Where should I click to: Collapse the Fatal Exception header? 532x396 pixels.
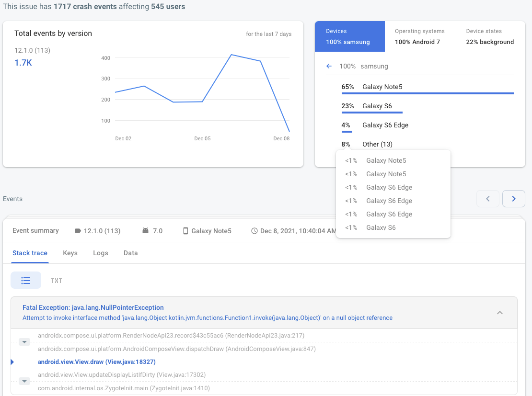click(x=499, y=313)
